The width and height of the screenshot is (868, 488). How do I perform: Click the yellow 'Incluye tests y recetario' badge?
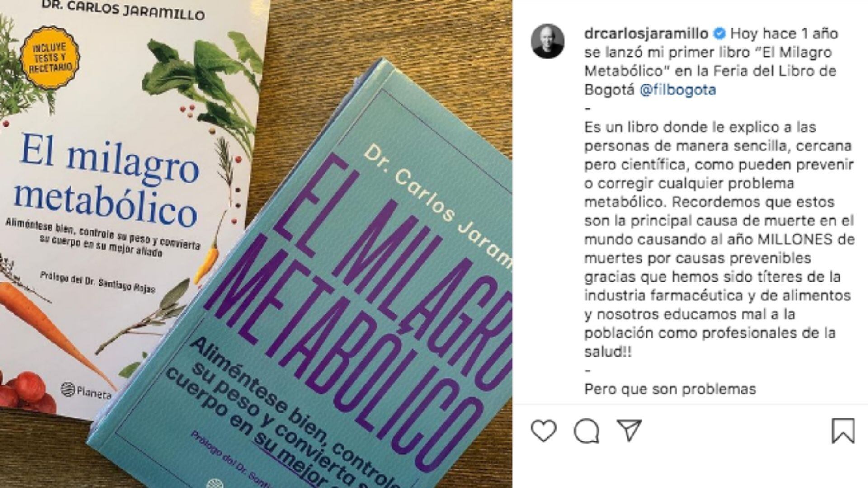(x=50, y=57)
